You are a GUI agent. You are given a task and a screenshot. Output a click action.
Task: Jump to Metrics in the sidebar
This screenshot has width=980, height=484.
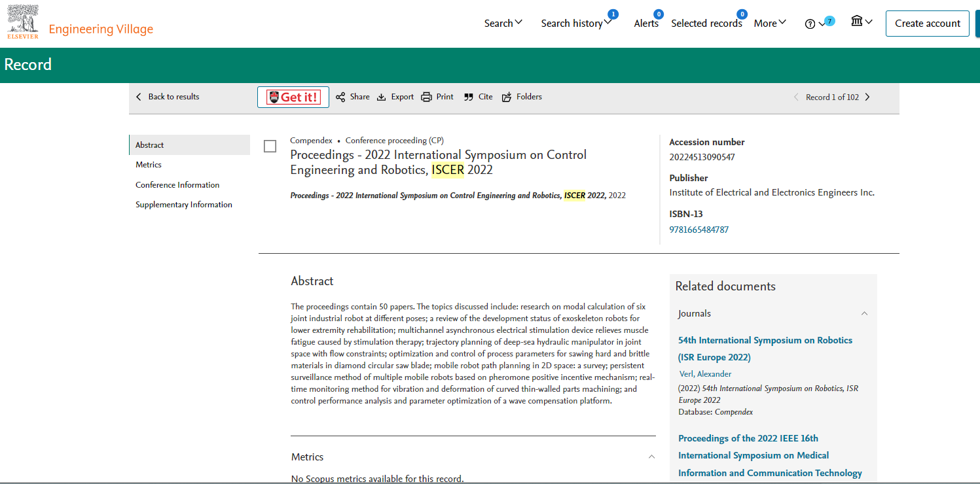pos(149,165)
